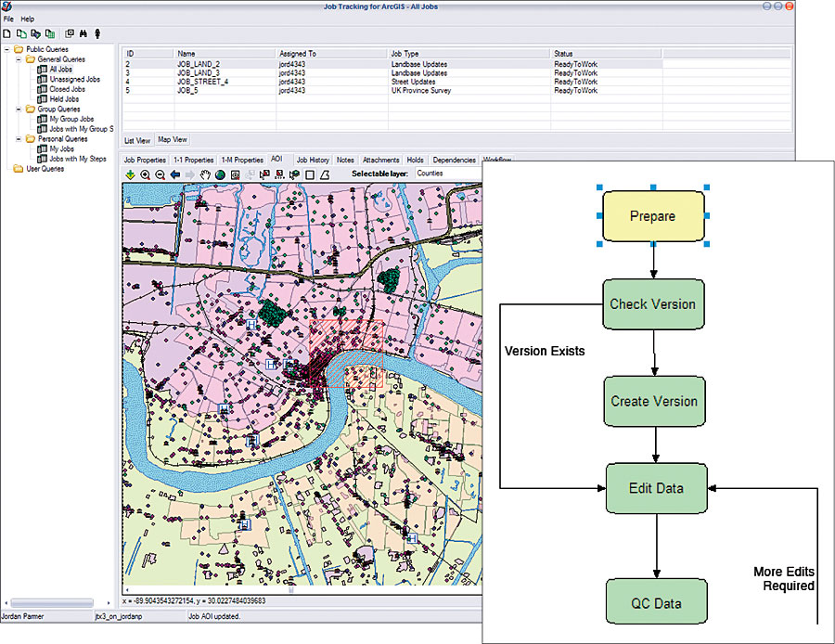Select My Jobs query in tree
Image resolution: width=835 pixels, height=644 pixels.
pos(62,148)
